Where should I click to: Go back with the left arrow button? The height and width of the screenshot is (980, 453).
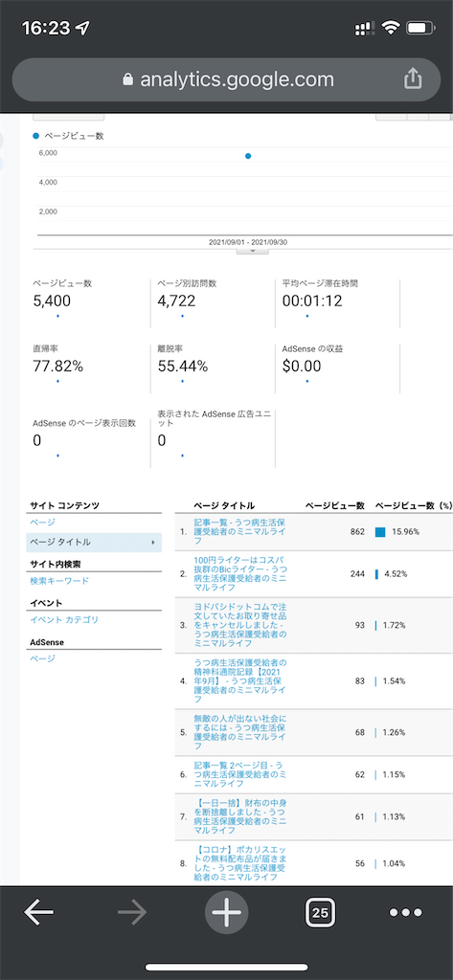(x=39, y=913)
